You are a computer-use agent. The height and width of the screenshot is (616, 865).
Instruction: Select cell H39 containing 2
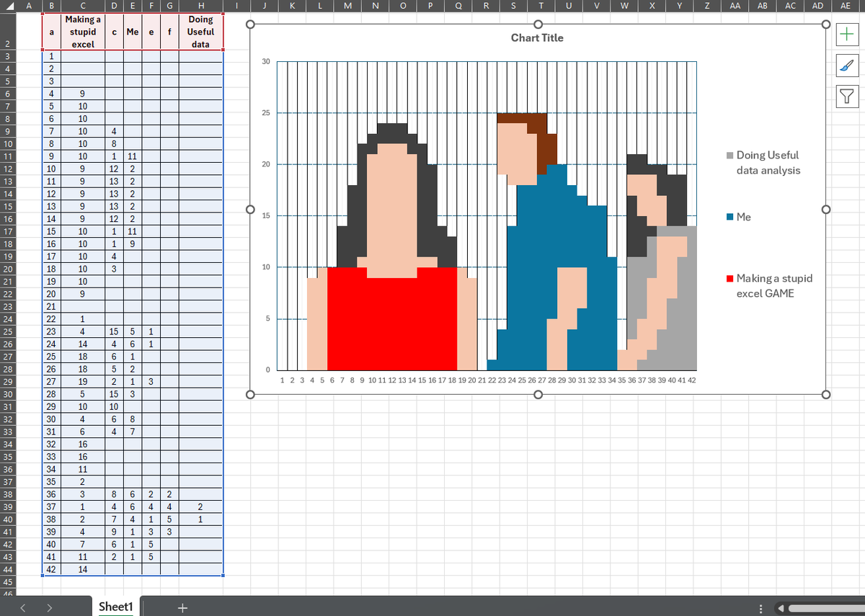coord(201,506)
